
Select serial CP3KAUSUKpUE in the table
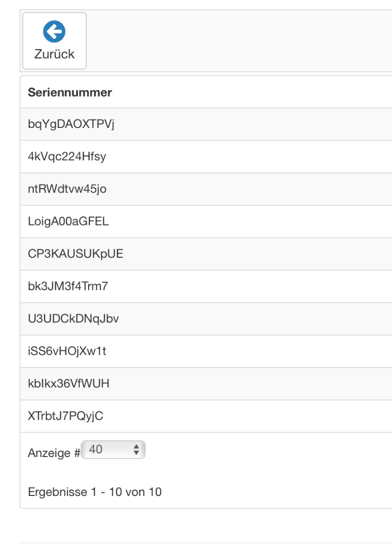point(75,254)
